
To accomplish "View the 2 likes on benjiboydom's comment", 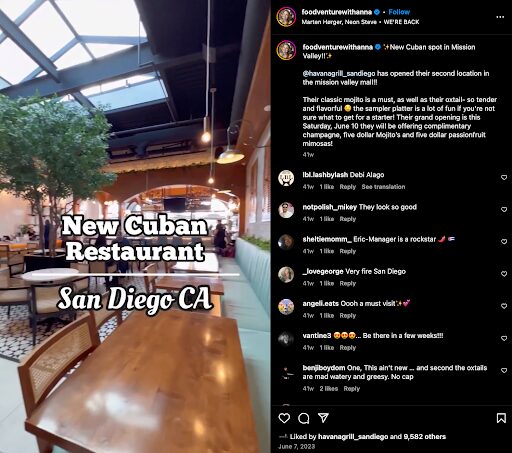I will pyautogui.click(x=329, y=389).
